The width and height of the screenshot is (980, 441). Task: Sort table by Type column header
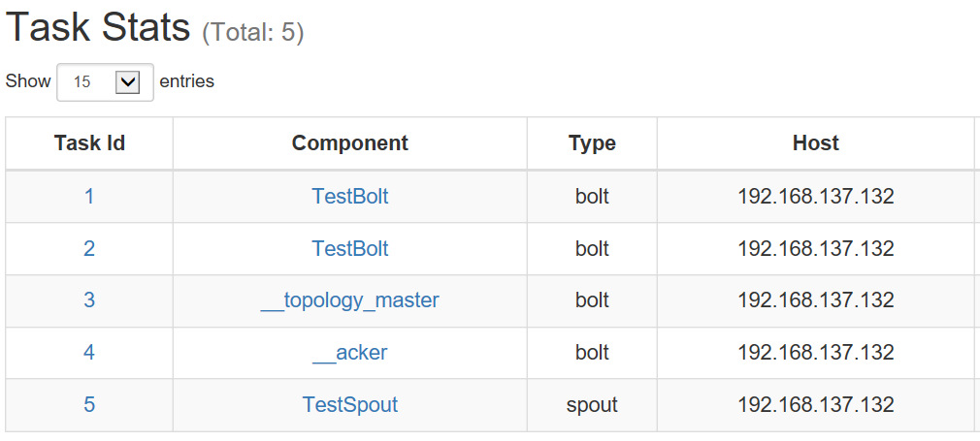(592, 143)
